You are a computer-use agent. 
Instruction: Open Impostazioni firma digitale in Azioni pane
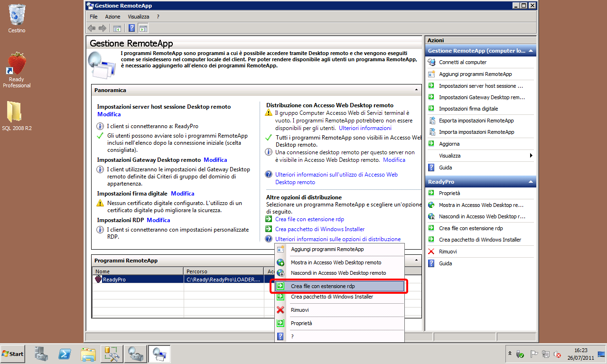(468, 109)
